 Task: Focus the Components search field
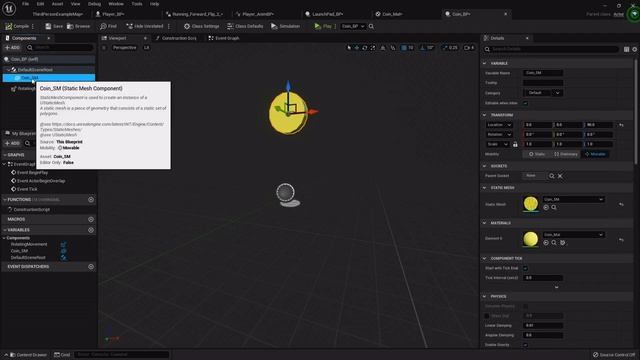click(60, 47)
